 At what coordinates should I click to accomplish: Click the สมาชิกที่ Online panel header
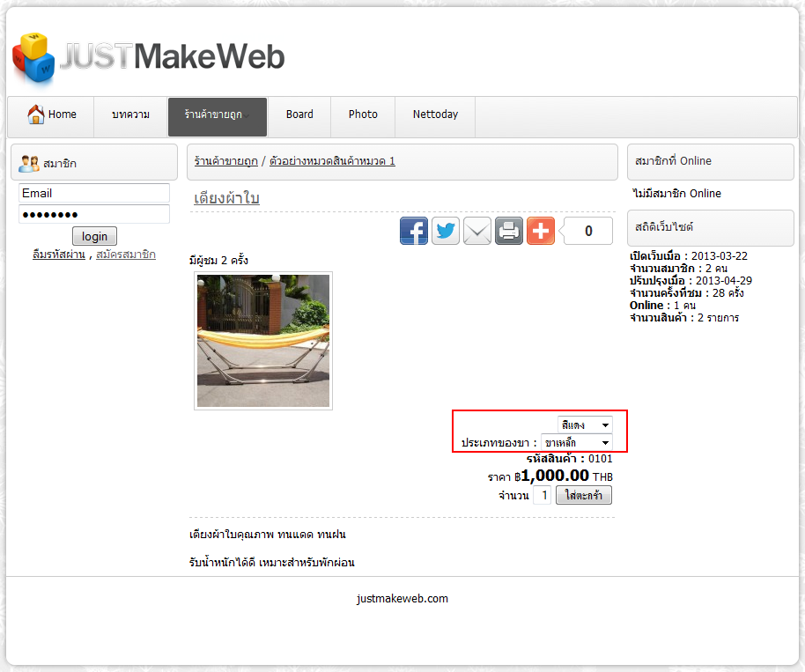(711, 162)
